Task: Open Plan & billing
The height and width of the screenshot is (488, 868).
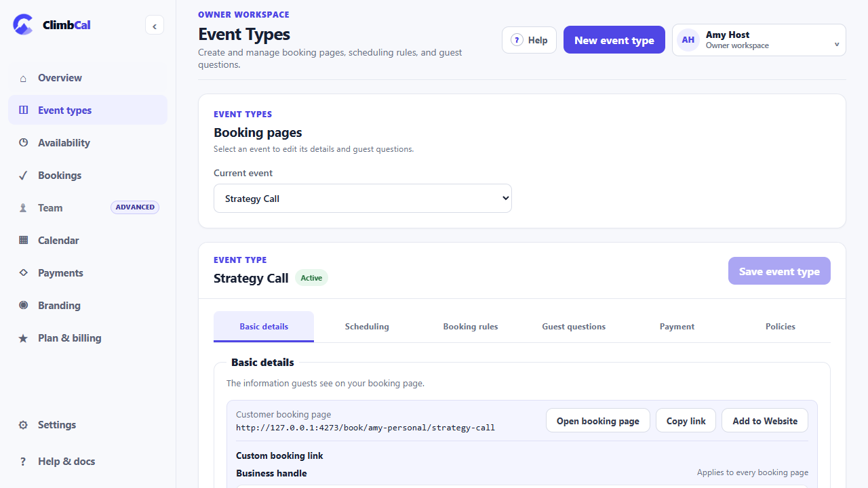Action: click(87, 338)
